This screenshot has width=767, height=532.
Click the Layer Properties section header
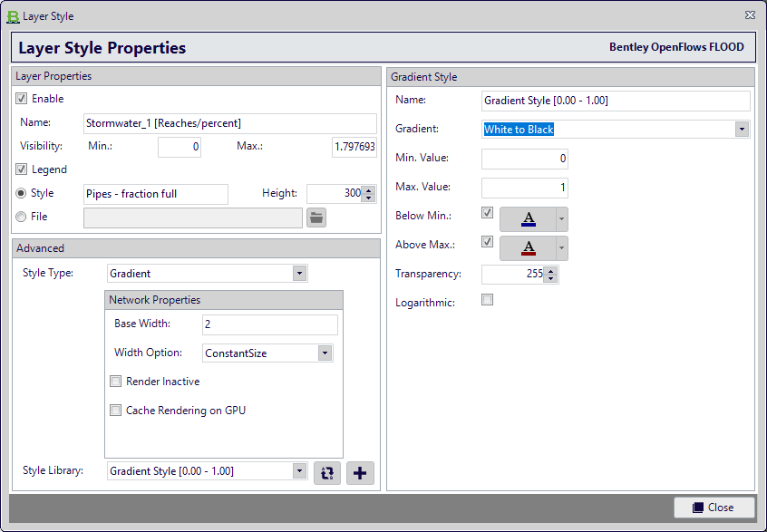196,76
